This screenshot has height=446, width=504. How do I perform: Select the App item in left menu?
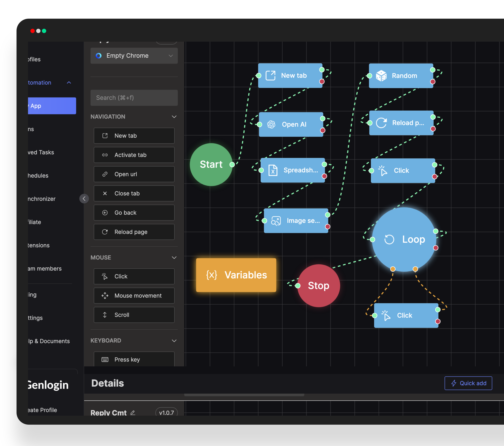[52, 106]
